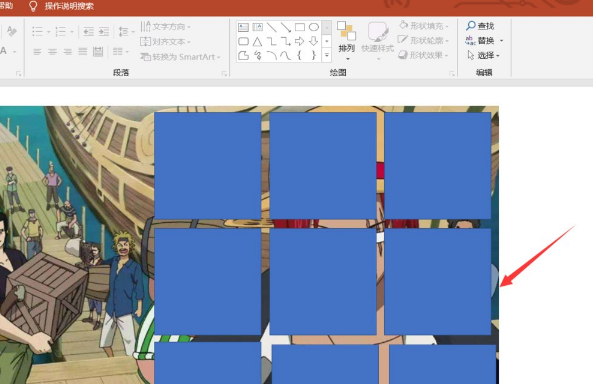Viewport: 596px width, 384px height.
Task: Click the numbered list button
Action: 61,32
